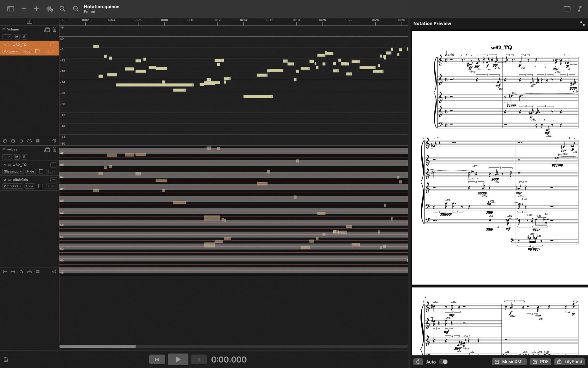
Task: Open the PitchGrid type dropdown
Action: pyautogui.click(x=13, y=186)
